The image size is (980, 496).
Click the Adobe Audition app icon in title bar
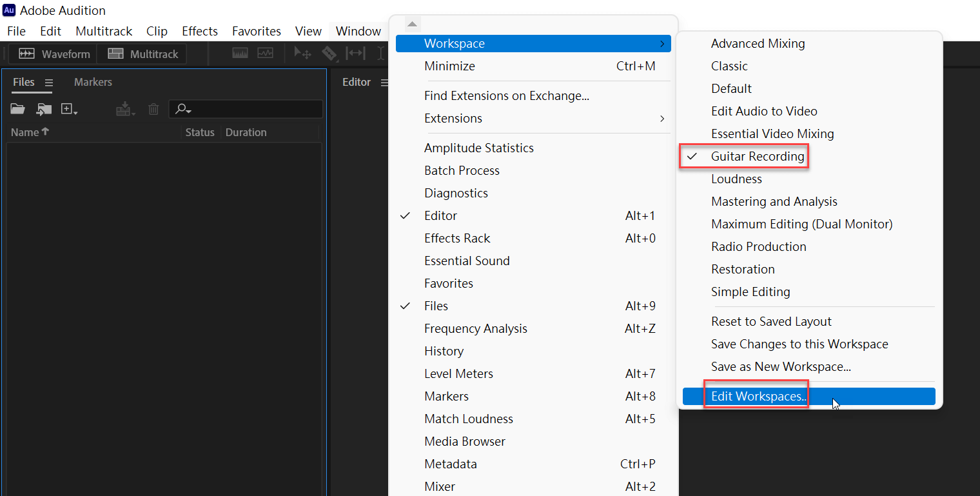tap(9, 10)
